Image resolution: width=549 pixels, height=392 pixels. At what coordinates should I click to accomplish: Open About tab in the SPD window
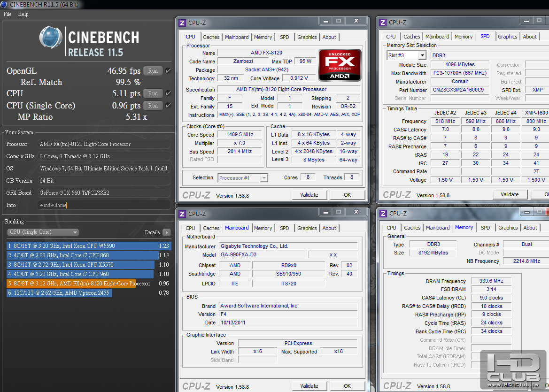pos(530,37)
